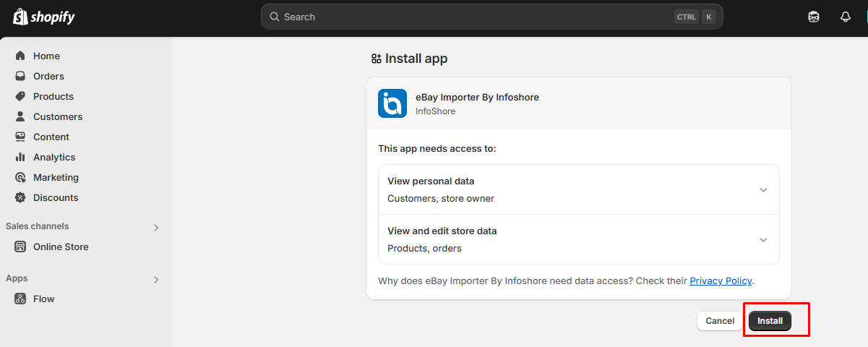The image size is (868, 347).
Task: Click the eBay Importer app logo
Action: [x=392, y=103]
